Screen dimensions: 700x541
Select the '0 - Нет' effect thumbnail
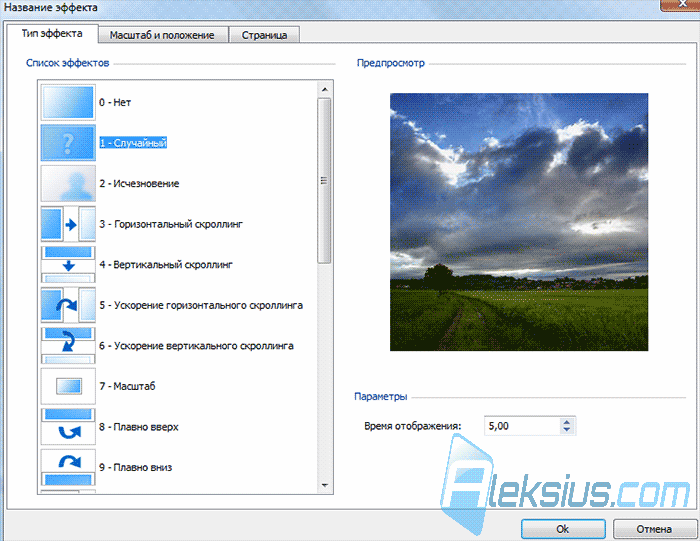click(x=68, y=102)
